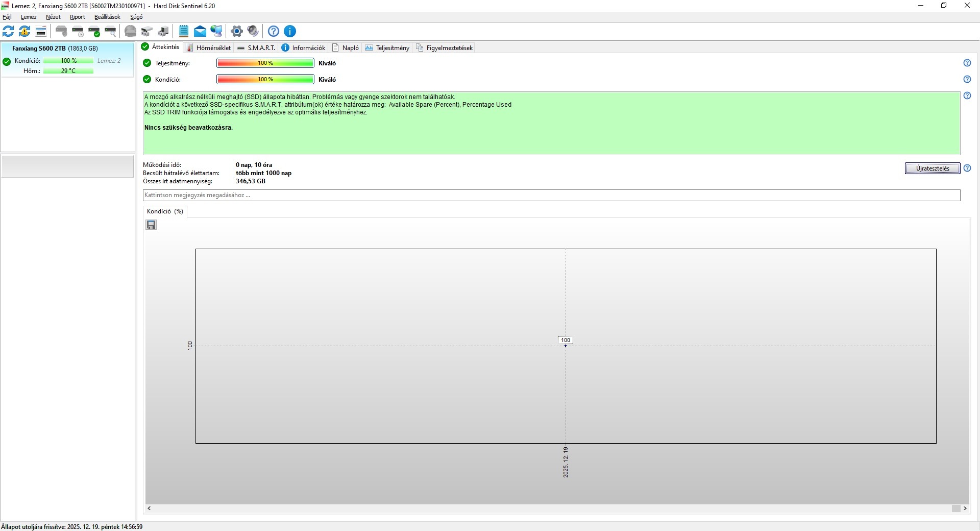980x531 pixels.
Task: Open the Nézet menu
Action: pos(53,17)
